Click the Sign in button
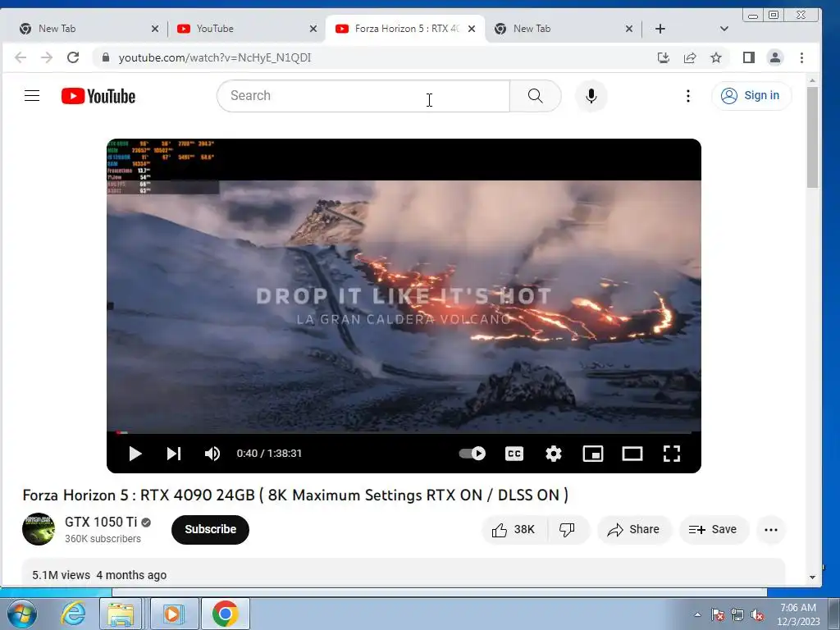840x630 pixels. pyautogui.click(x=751, y=96)
